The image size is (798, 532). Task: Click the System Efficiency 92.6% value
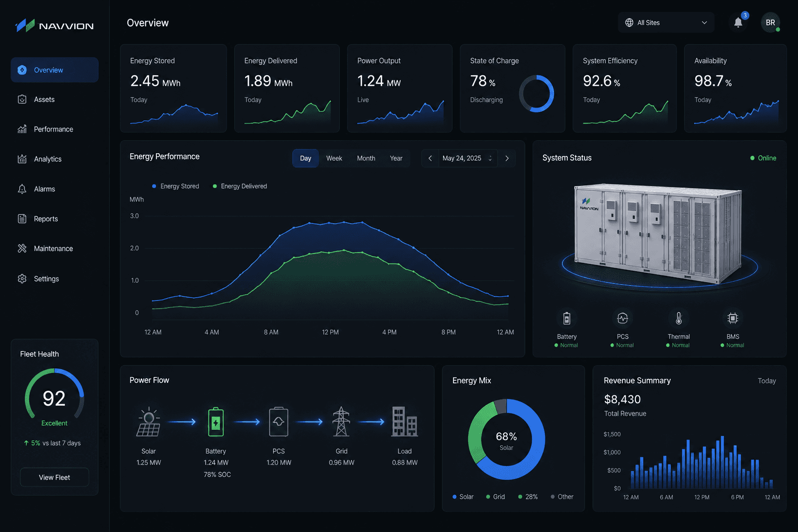tap(602, 81)
